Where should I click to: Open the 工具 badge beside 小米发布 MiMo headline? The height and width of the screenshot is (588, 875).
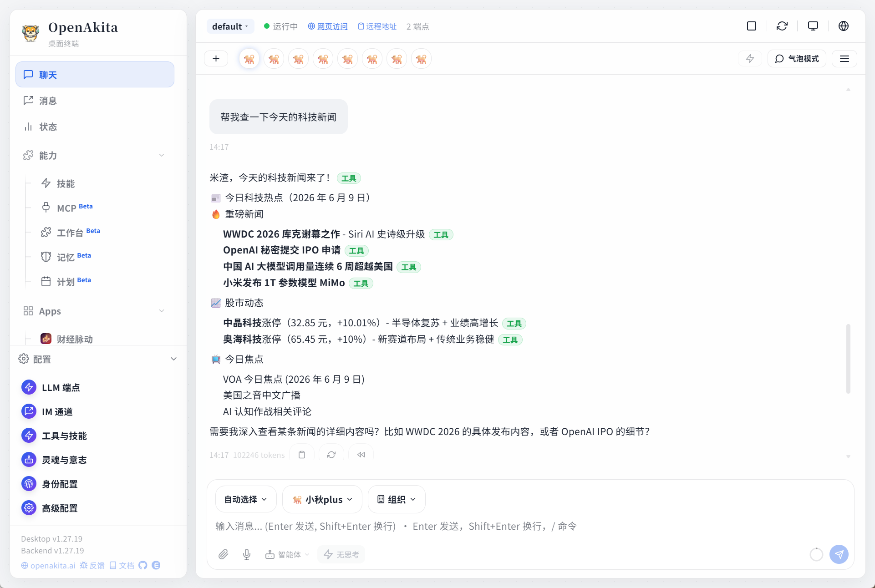(361, 284)
